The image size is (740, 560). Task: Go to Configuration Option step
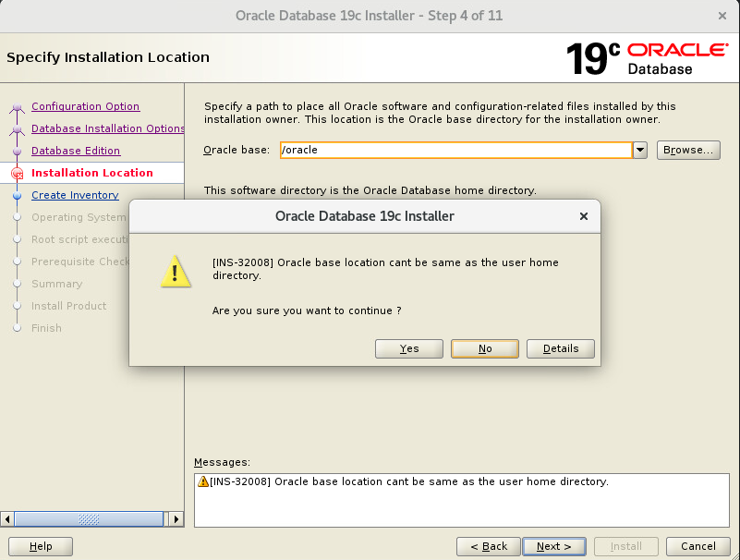(85, 106)
